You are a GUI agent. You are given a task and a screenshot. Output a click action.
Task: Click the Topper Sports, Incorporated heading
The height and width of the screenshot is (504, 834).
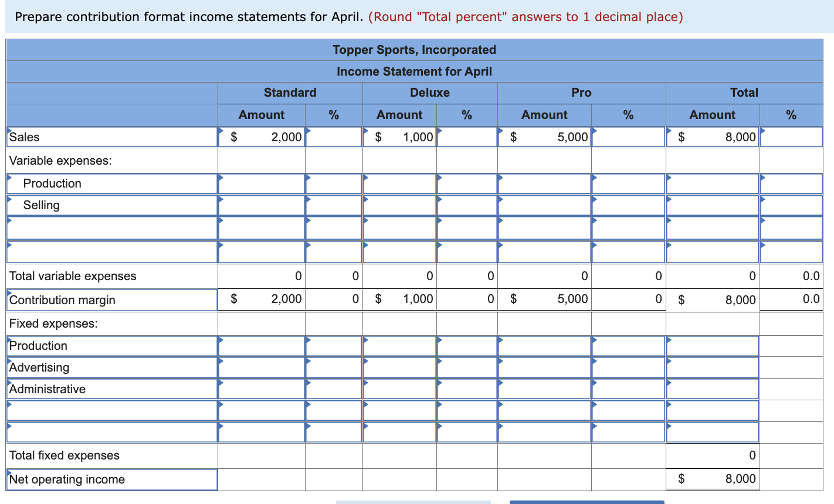[x=414, y=50]
